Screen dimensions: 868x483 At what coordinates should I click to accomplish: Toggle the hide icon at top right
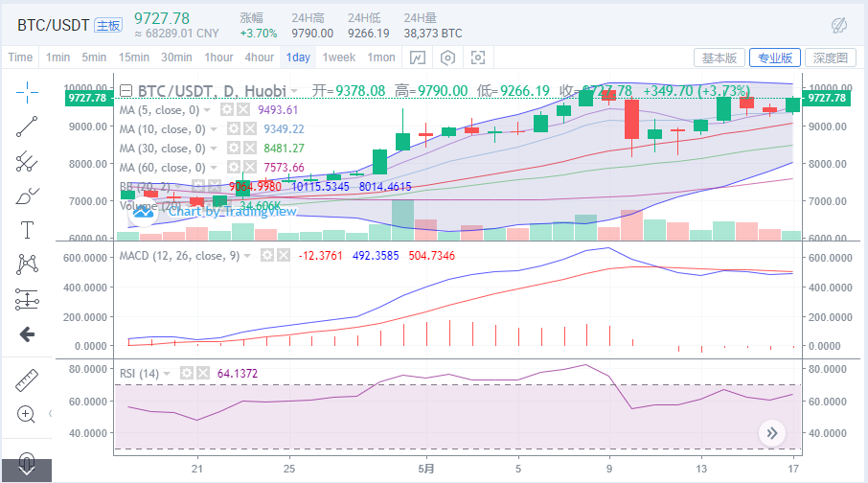point(839,25)
